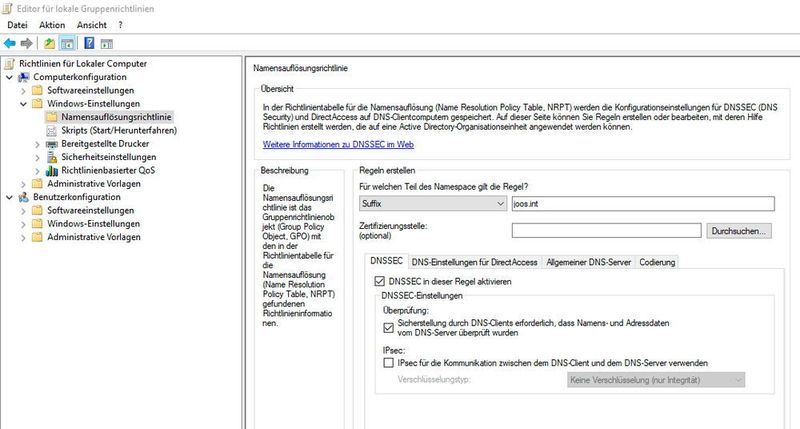Toggle the show/hide action pane icon
The width and height of the screenshot is (800, 429).
tap(107, 44)
